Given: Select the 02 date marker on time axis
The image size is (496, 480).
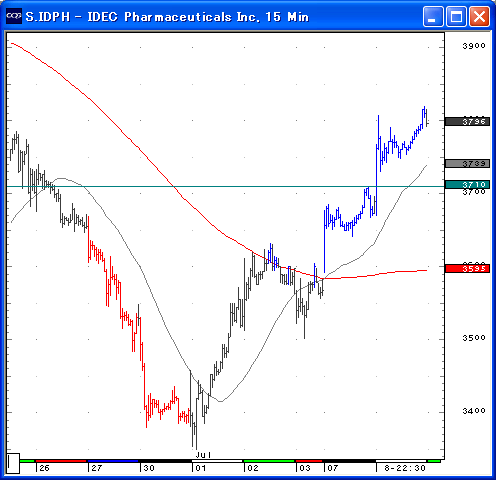Looking at the screenshot, I should 253,468.
